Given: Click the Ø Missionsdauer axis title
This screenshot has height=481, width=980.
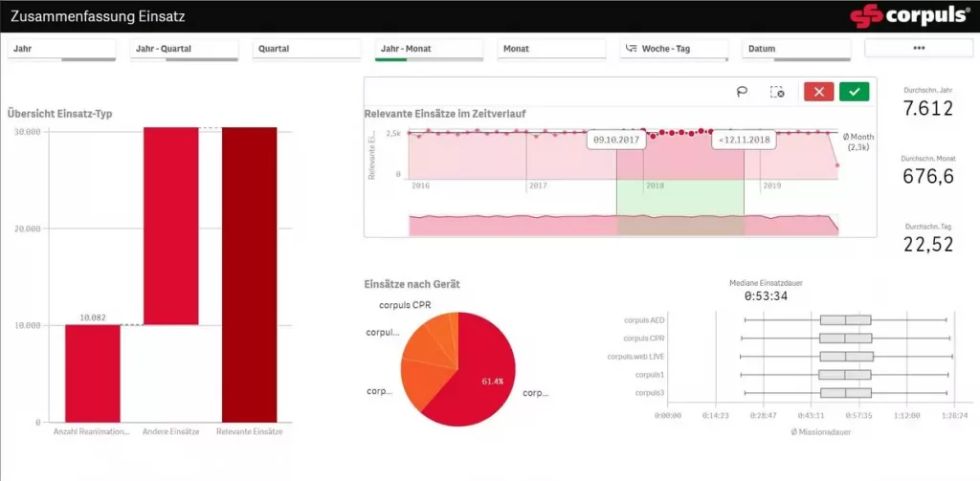Looking at the screenshot, I should [820, 431].
